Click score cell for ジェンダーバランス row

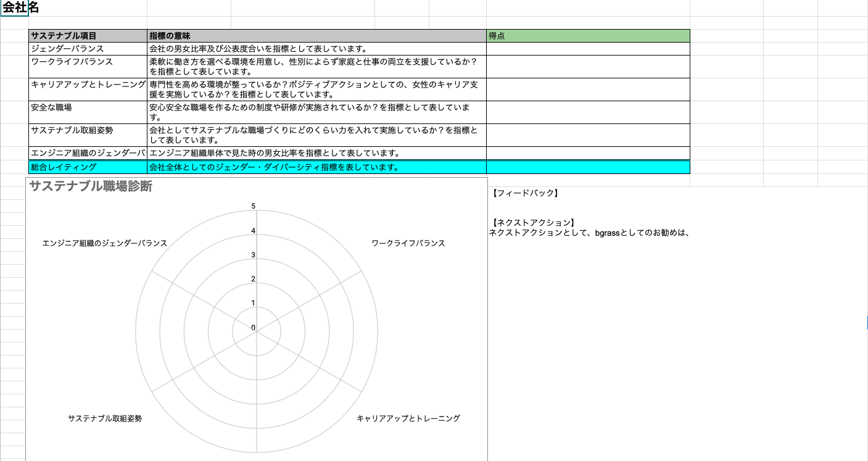pyautogui.click(x=588, y=49)
